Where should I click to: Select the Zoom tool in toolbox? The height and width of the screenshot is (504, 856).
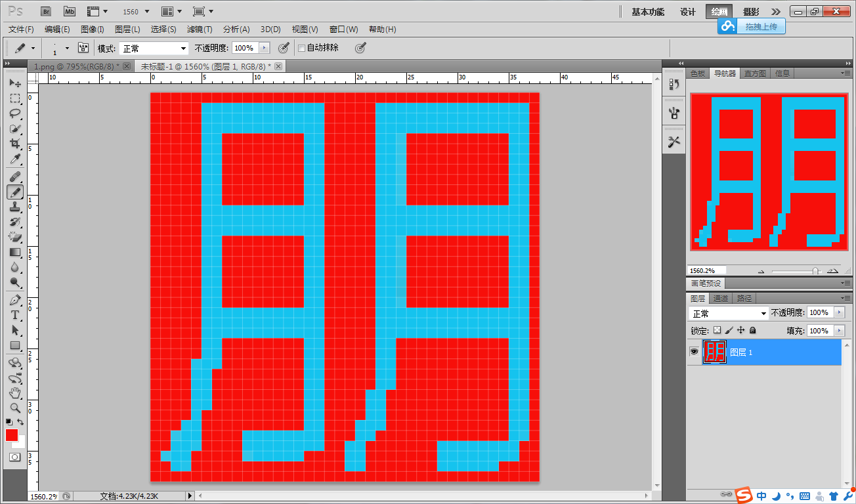point(15,408)
